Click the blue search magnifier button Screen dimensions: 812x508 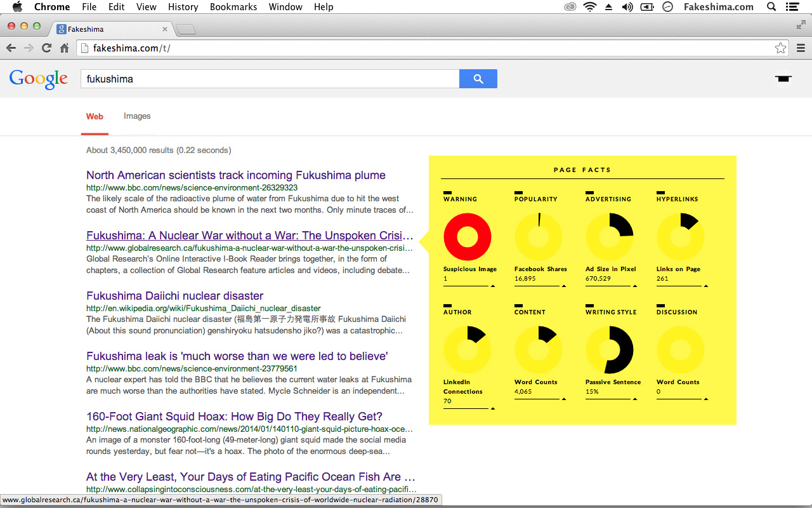pyautogui.click(x=478, y=79)
